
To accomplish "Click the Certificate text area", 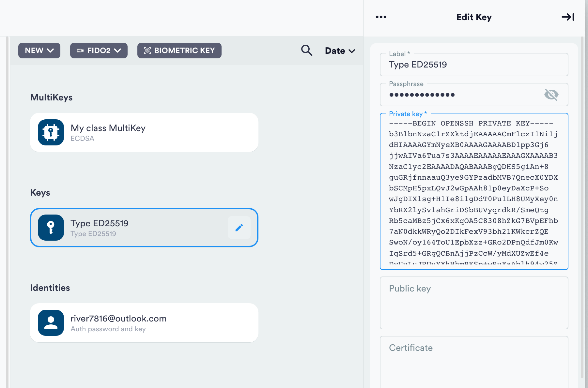I will pyautogui.click(x=474, y=362).
